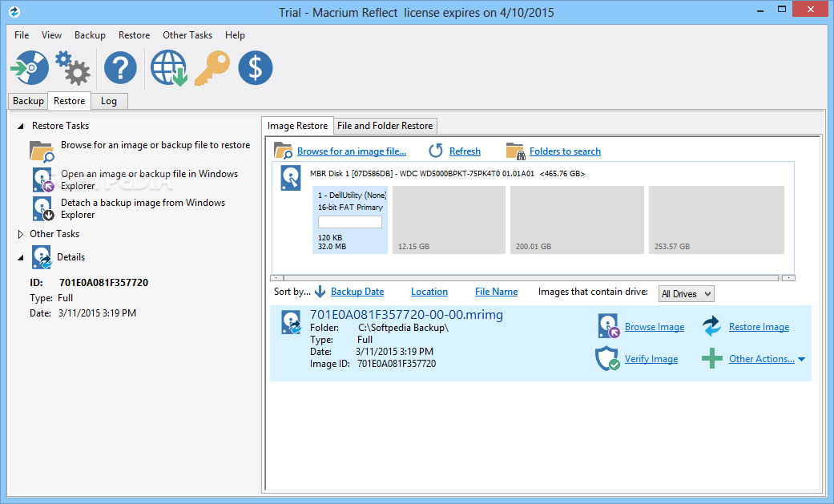Screen dimensions: 834x504
Task: Click the folder icon beside Browse for an image file
Action: (x=283, y=151)
